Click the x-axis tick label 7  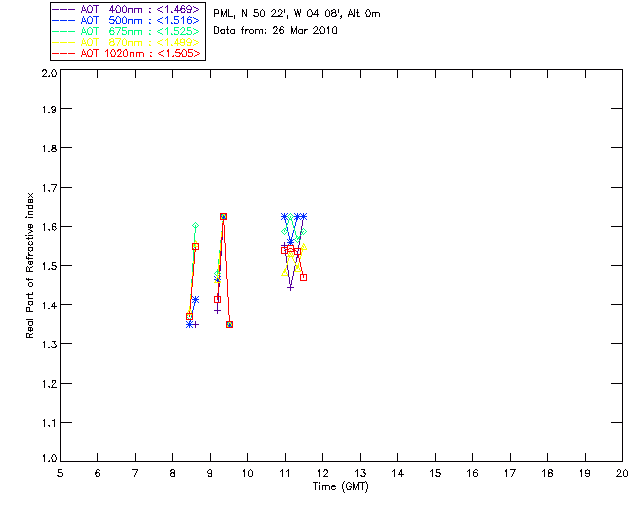tap(135, 473)
